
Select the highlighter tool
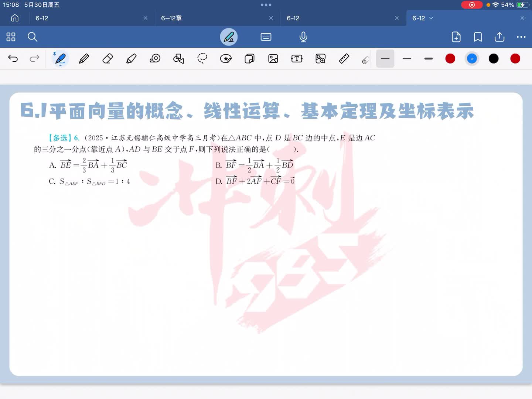coord(131,59)
